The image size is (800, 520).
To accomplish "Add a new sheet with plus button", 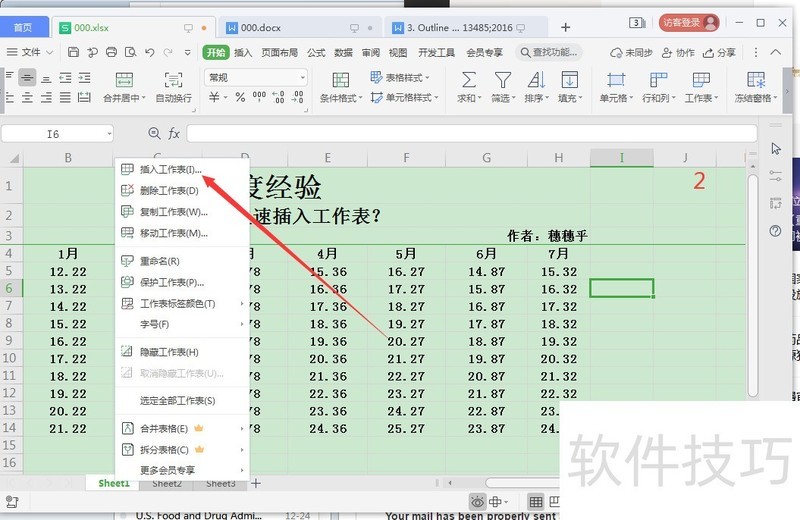I will (x=256, y=483).
